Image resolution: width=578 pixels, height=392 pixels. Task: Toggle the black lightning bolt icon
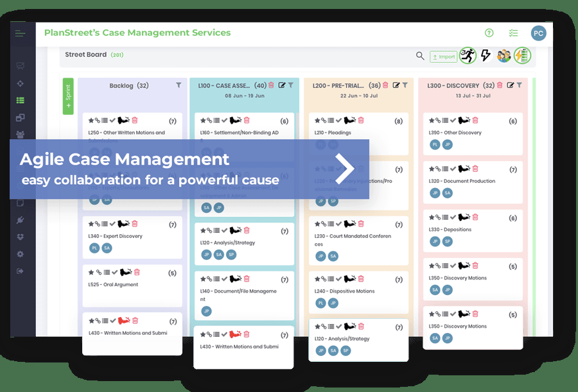(486, 55)
